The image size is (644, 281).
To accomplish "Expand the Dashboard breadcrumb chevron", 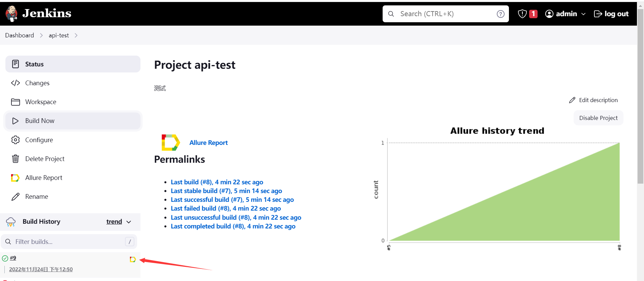I will pyautogui.click(x=41, y=35).
